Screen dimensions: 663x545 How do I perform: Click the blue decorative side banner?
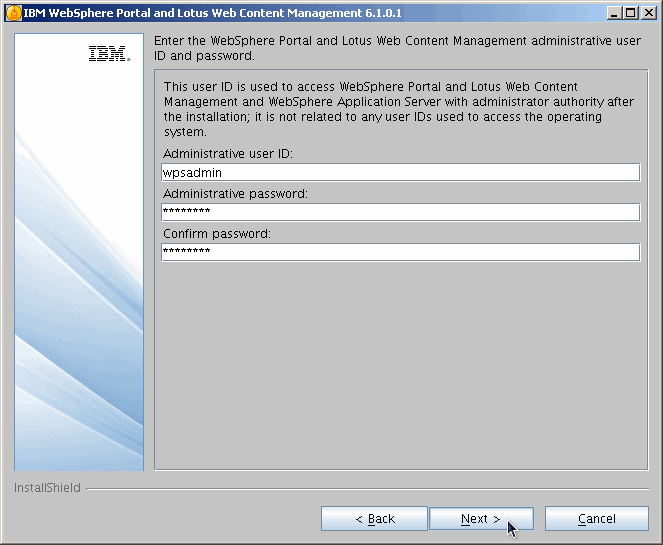pos(79,300)
